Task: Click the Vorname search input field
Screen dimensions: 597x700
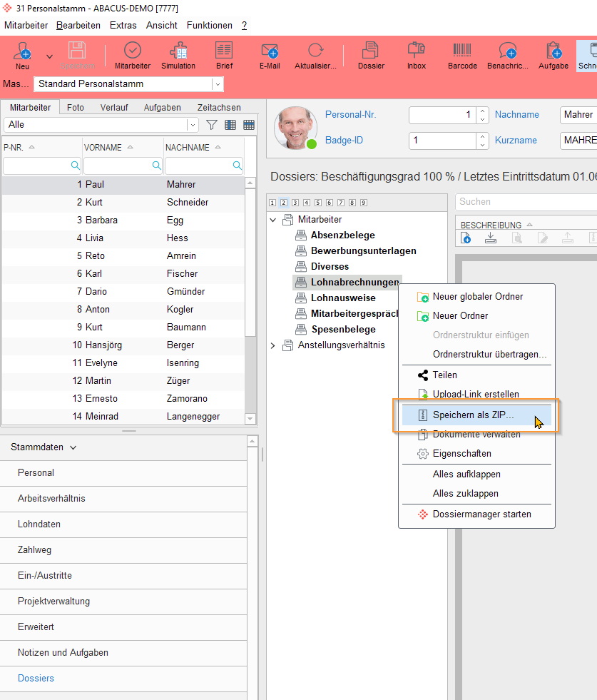Action: tap(118, 166)
